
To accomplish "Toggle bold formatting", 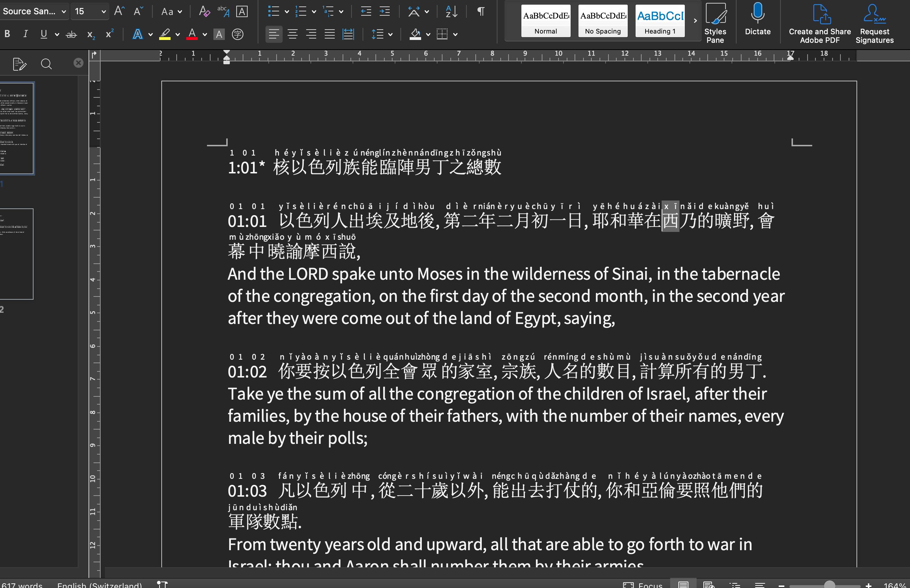I will click(7, 34).
